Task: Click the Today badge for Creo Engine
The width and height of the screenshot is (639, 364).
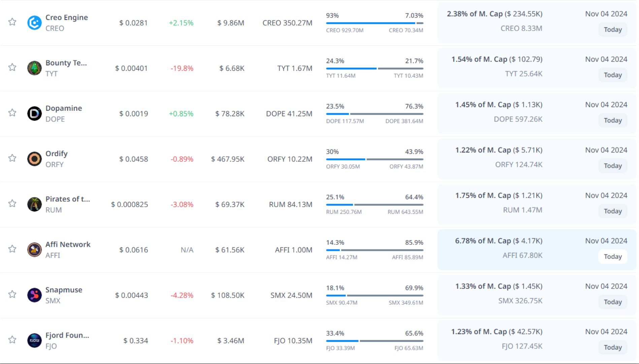Action: 612,30
